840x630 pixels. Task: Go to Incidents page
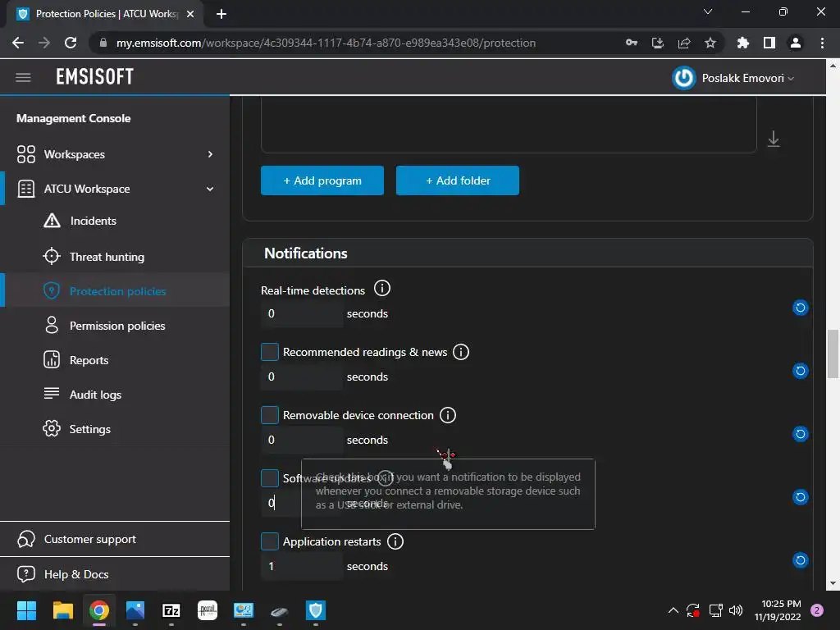coord(94,221)
